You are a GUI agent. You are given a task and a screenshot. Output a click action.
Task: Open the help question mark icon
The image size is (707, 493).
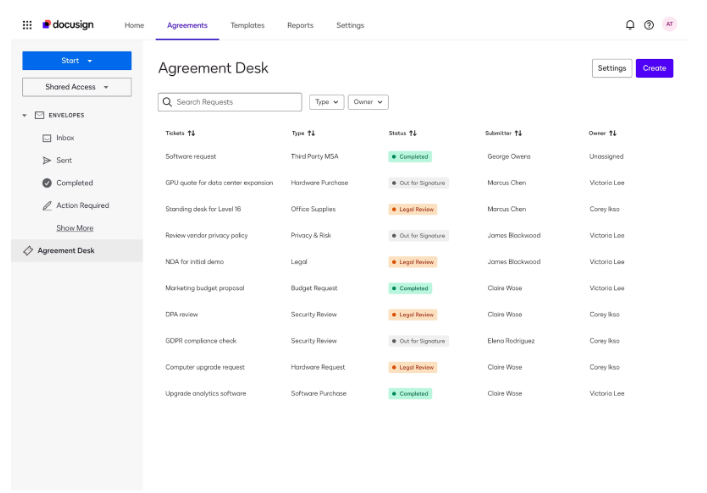pos(649,25)
